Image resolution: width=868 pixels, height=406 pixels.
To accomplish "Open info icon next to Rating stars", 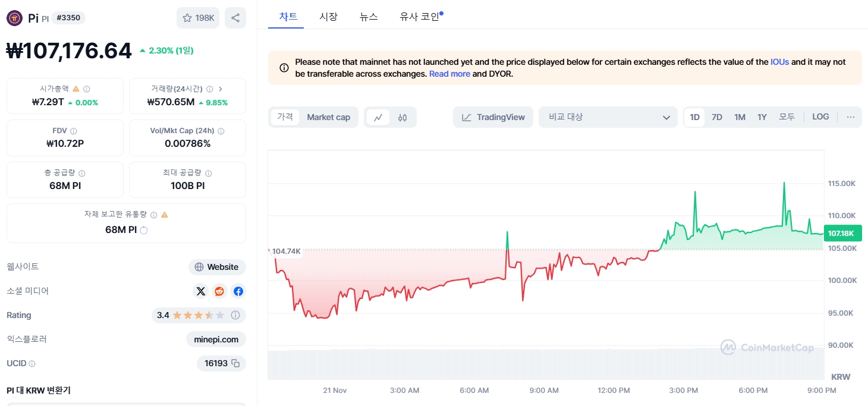I will point(235,315).
